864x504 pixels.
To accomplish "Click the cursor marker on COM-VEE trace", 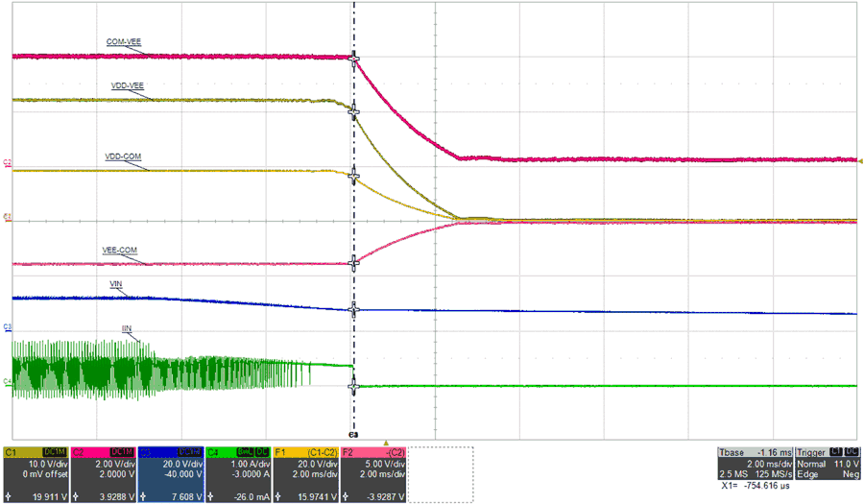I will (x=353, y=58).
